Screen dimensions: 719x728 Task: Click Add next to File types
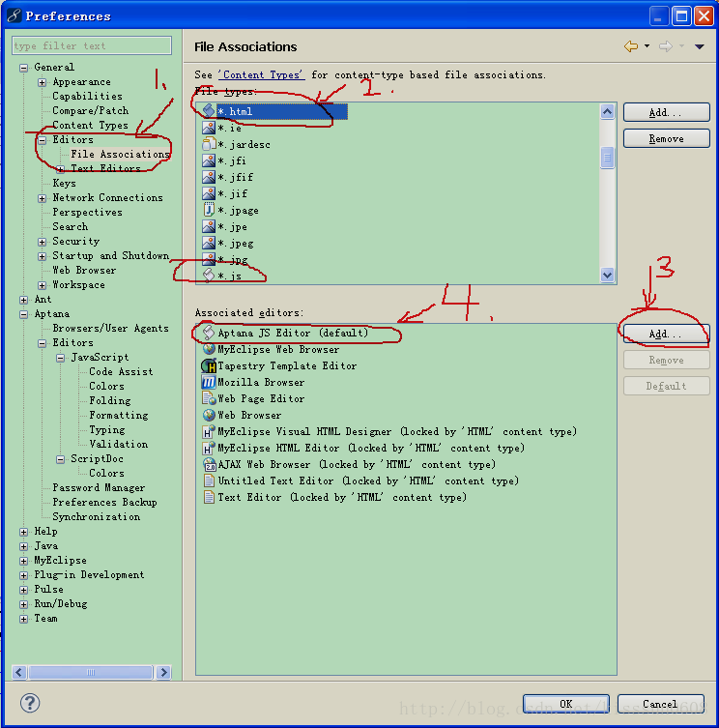tap(666, 112)
